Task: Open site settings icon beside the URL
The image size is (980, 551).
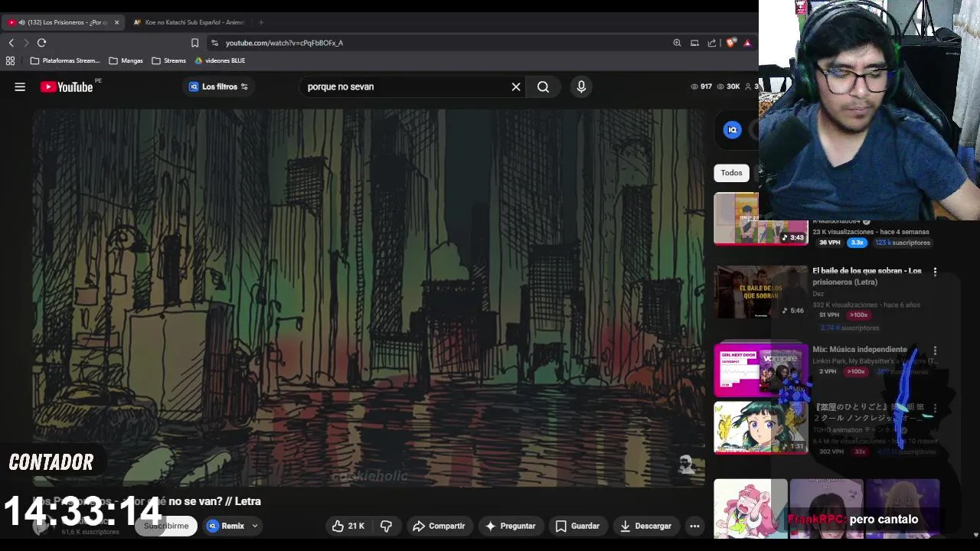Action: [x=214, y=43]
